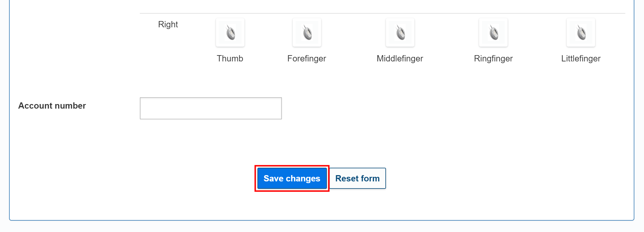Click the Thumb text label

pos(230,59)
